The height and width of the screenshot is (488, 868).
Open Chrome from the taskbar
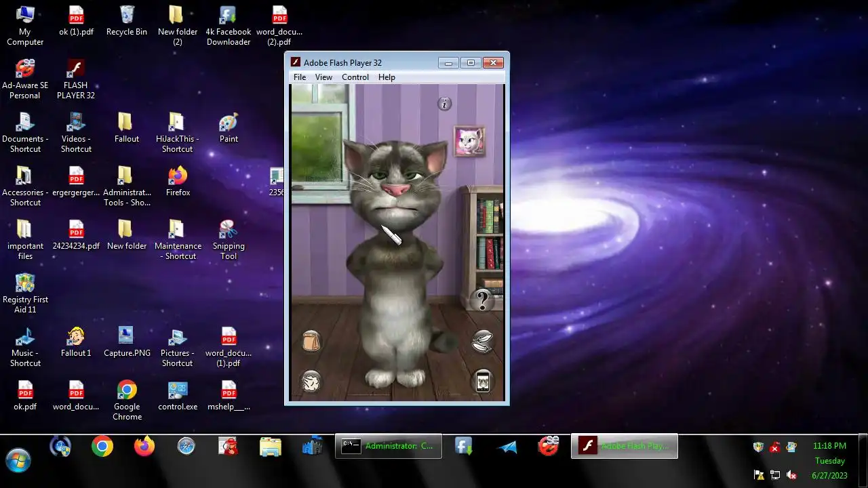click(102, 446)
